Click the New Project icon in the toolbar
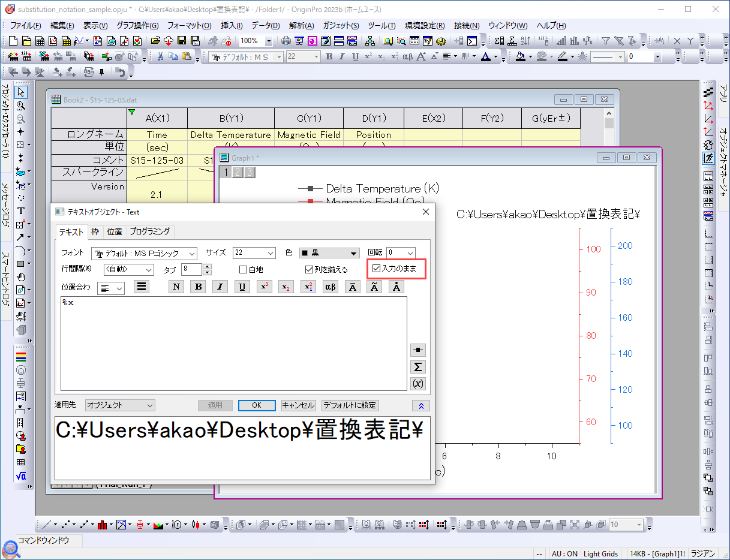The image size is (730, 560). pyautogui.click(x=14, y=41)
